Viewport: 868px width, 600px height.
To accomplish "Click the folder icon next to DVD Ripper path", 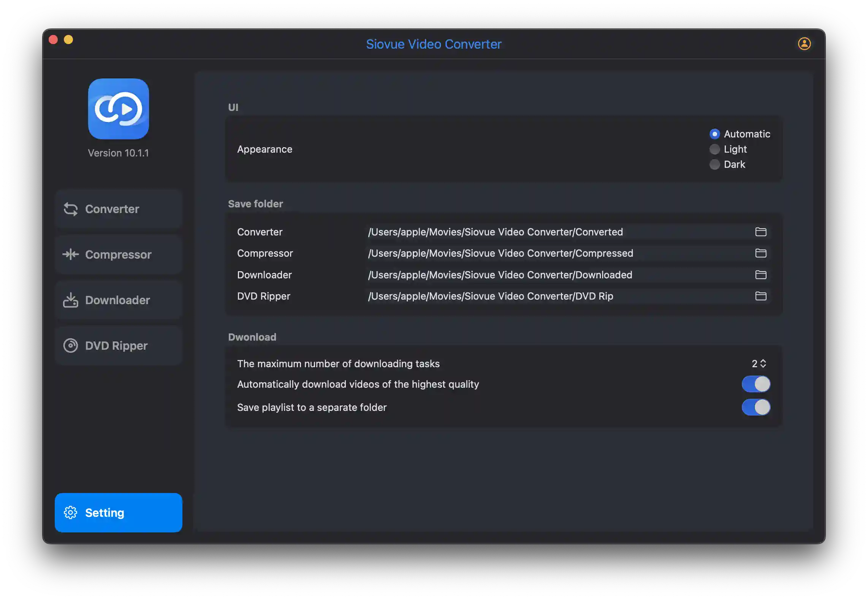I will (x=760, y=296).
